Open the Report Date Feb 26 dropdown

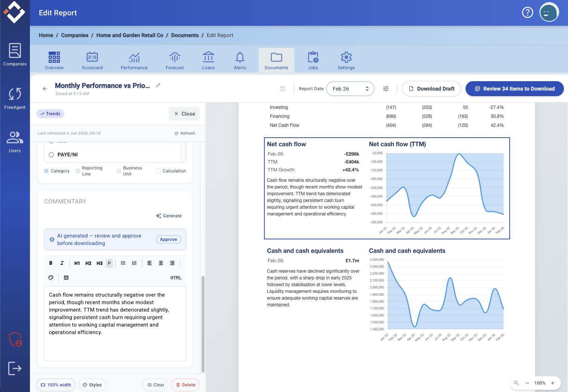click(350, 89)
